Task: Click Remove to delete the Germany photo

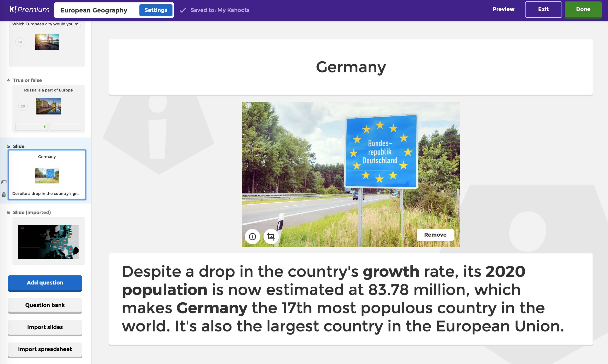Action: [x=435, y=234]
